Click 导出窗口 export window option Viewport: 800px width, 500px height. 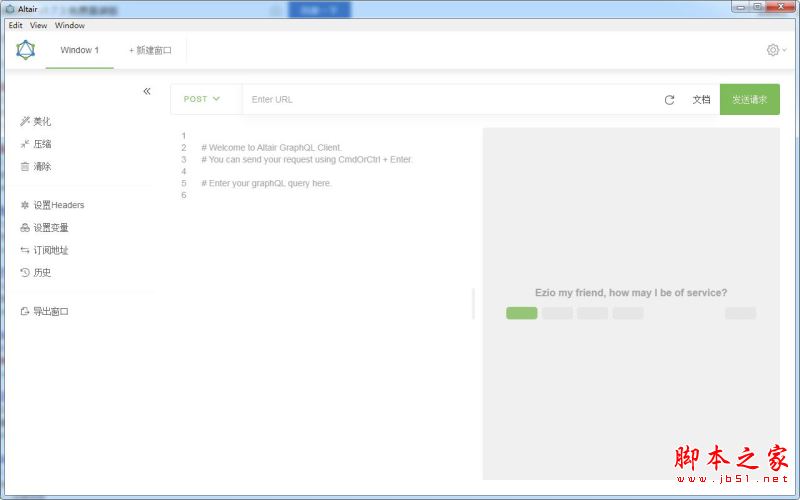point(44,311)
